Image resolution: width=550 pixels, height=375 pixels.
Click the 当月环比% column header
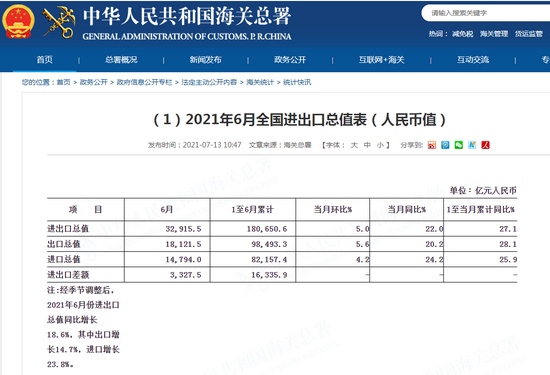[333, 209]
